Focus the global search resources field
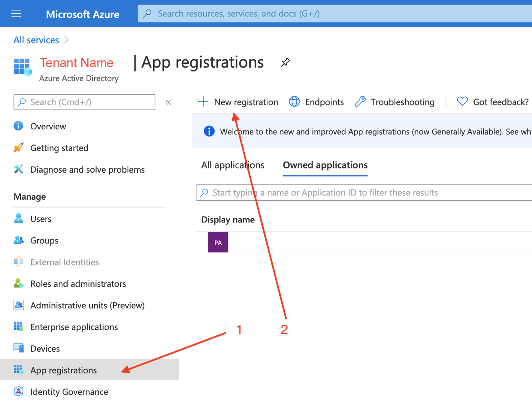Viewport: 532px width, 402px height. click(x=335, y=14)
